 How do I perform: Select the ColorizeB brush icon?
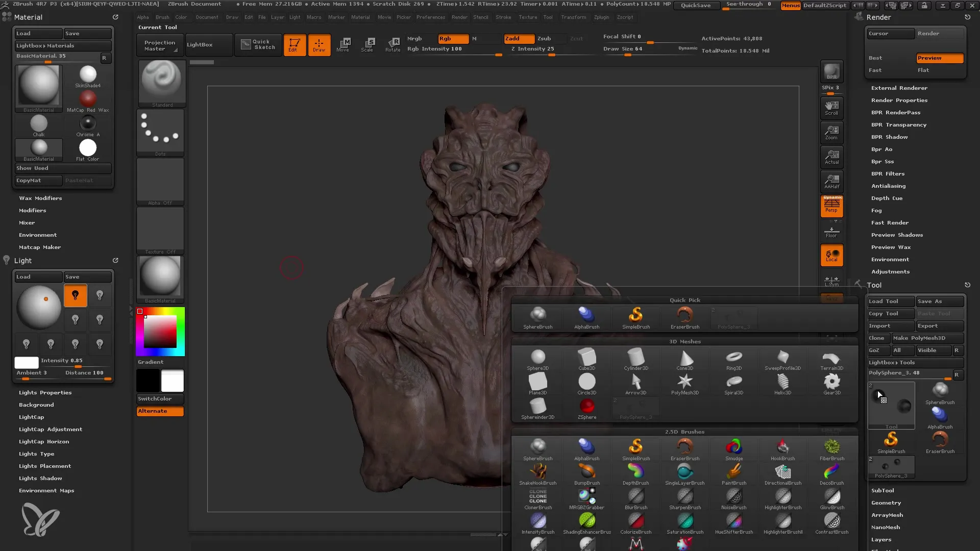(635, 520)
